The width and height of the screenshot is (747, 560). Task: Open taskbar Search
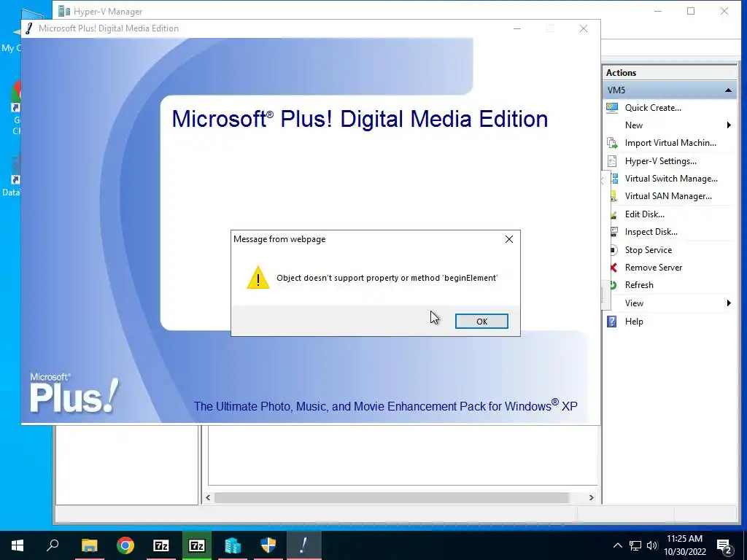[x=53, y=545]
